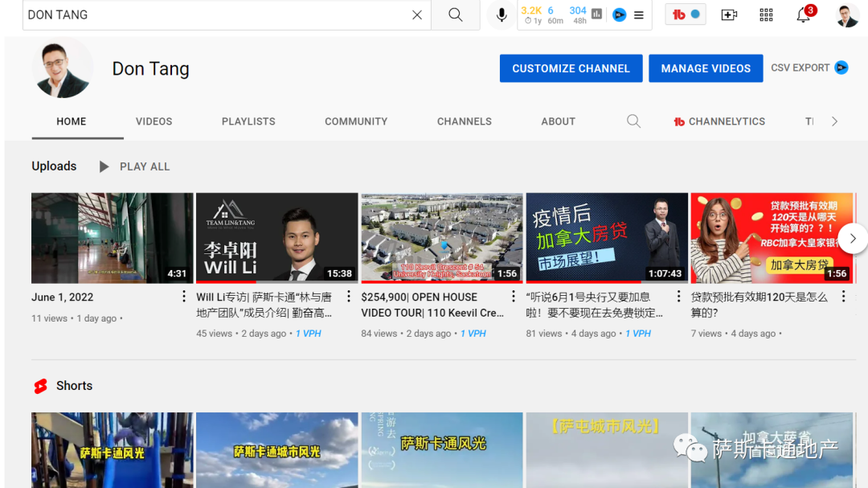868x488 pixels.
Task: Expand more uploads with the carousel arrow
Action: pos(854,238)
